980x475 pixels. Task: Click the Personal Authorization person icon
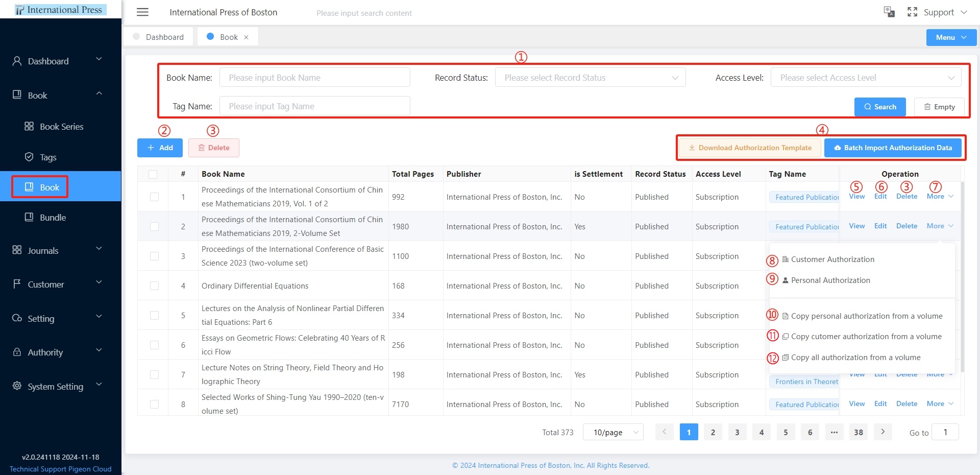[786, 280]
